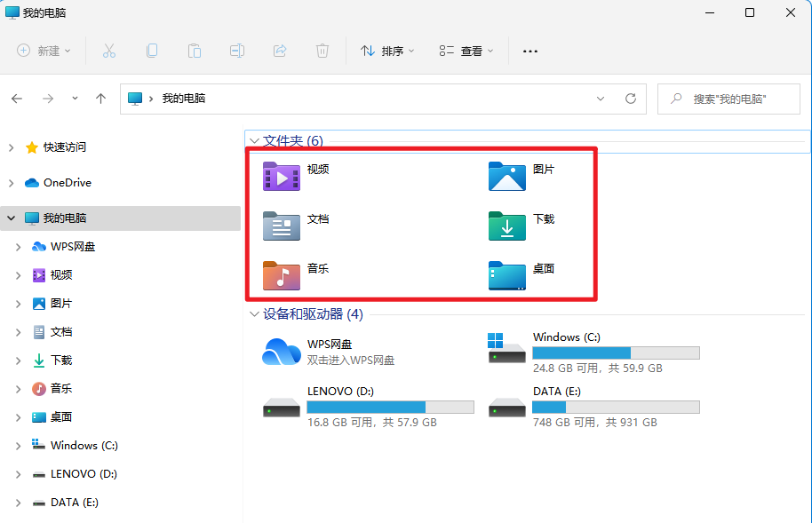Select the 视频 folder icon in main pane

282,177
